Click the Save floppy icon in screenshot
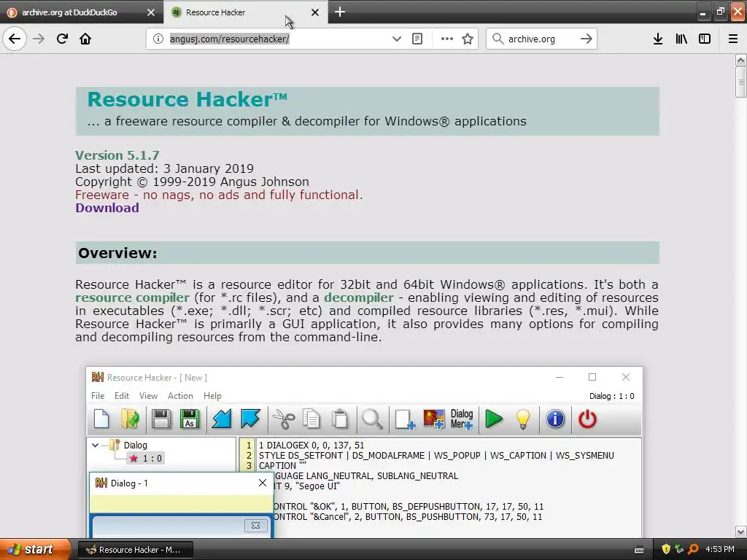Viewport: 747px width, 560px height. click(x=161, y=419)
